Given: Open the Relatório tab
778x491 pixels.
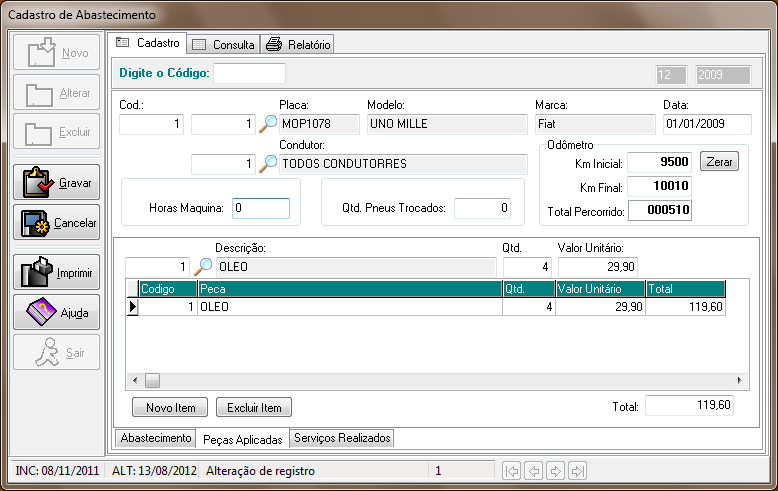Looking at the screenshot, I should point(298,44).
